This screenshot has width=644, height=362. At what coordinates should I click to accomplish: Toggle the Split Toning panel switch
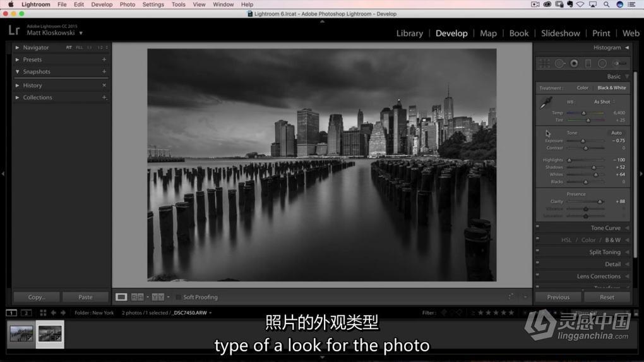pyautogui.click(x=538, y=251)
